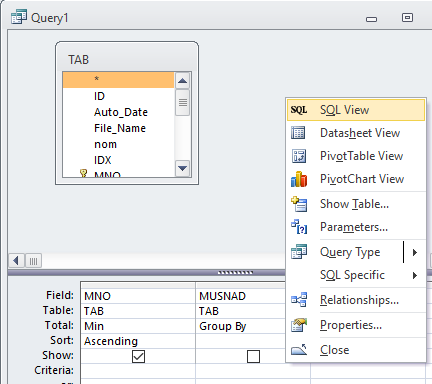This screenshot has height=384, width=432.
Task: Click the Relationships icon
Action: click(299, 300)
